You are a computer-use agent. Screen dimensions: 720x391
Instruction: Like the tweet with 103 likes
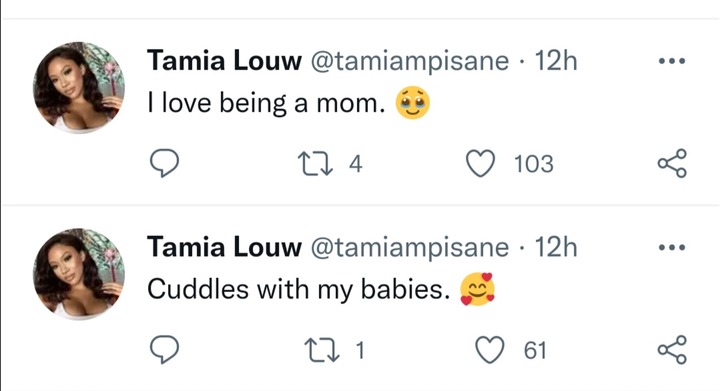click(480, 163)
